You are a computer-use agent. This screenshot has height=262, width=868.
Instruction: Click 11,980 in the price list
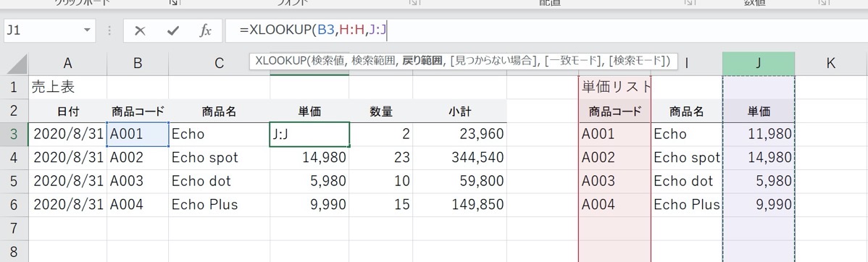pyautogui.click(x=759, y=135)
